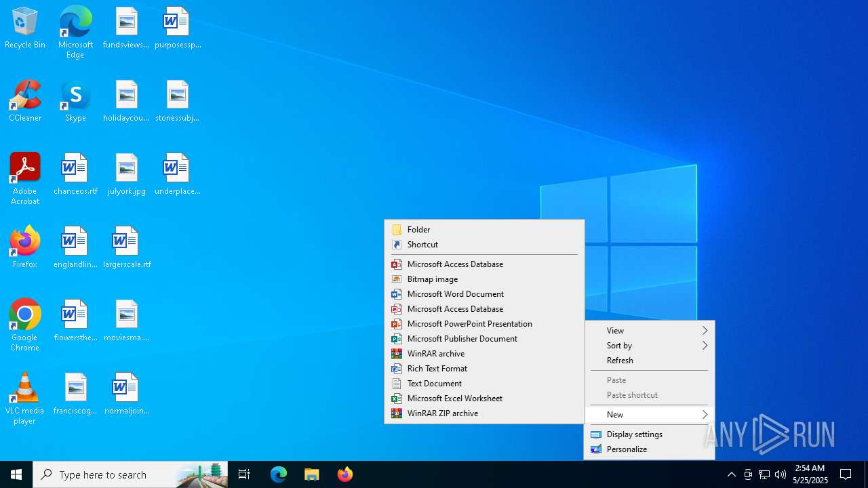The image size is (868, 488).
Task: Open the New submenu entry
Action: click(x=649, y=415)
